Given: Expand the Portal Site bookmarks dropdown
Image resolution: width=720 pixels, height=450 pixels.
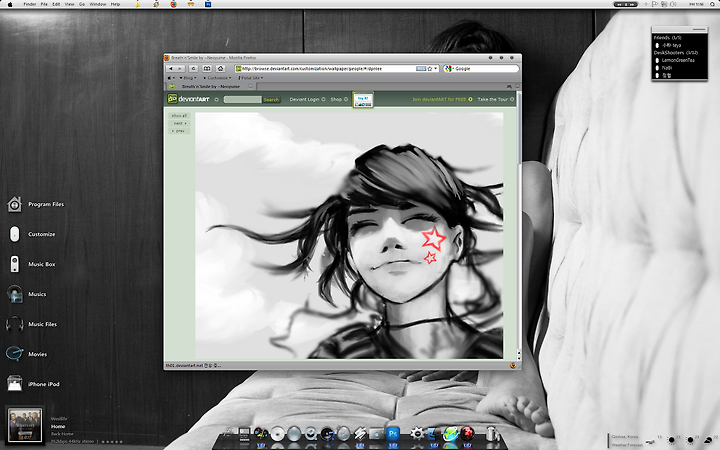Looking at the screenshot, I should pyautogui.click(x=251, y=78).
